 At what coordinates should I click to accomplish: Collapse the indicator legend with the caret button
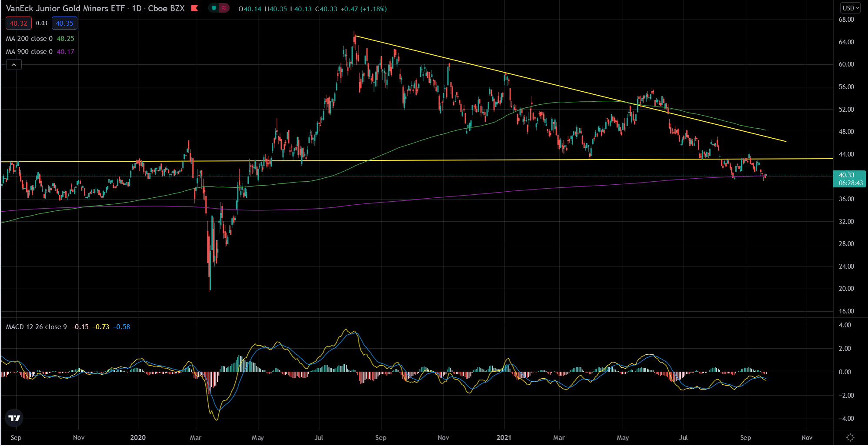[14, 65]
